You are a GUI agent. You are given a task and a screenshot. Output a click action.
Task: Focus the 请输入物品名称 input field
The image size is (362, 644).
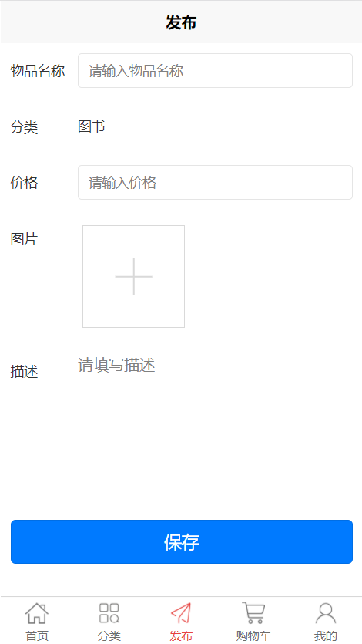tap(215, 71)
